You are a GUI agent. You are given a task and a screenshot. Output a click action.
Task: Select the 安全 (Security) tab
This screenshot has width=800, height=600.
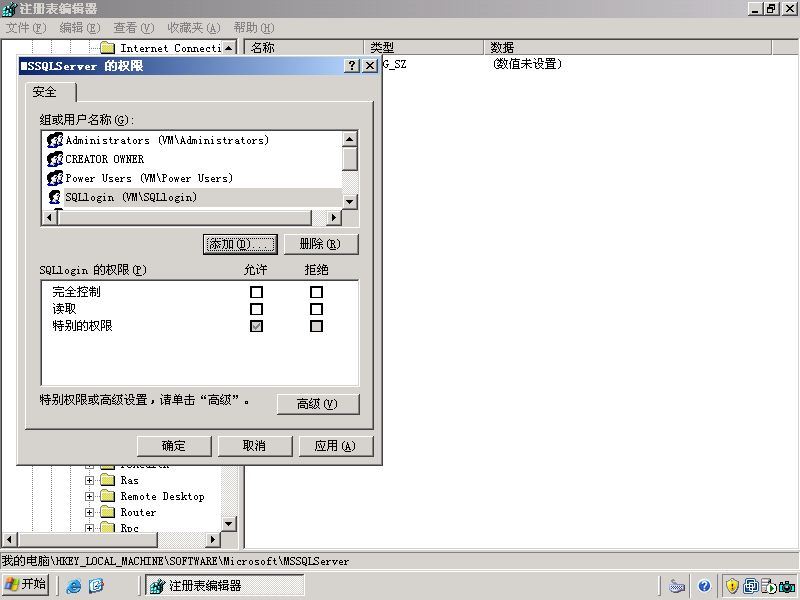point(50,92)
